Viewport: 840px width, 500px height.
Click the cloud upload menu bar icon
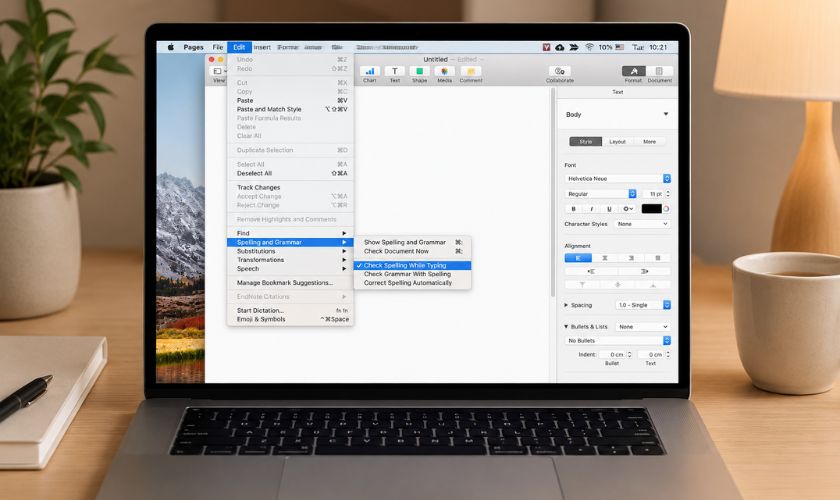click(x=560, y=47)
